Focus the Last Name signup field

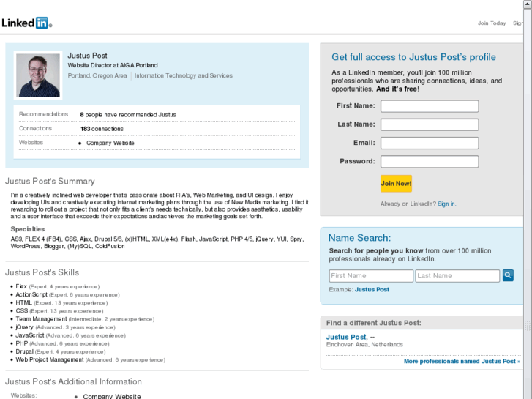point(430,124)
